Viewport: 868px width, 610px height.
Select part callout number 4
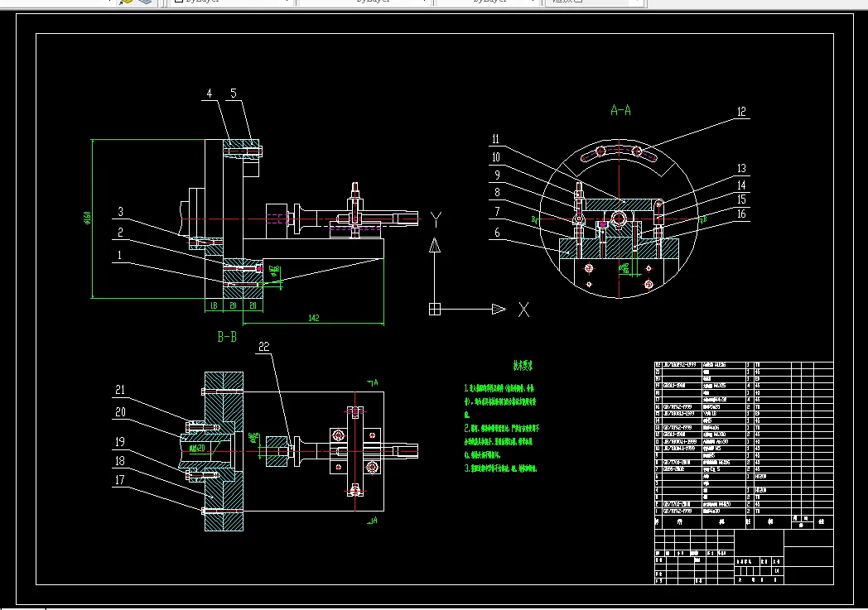(210, 94)
